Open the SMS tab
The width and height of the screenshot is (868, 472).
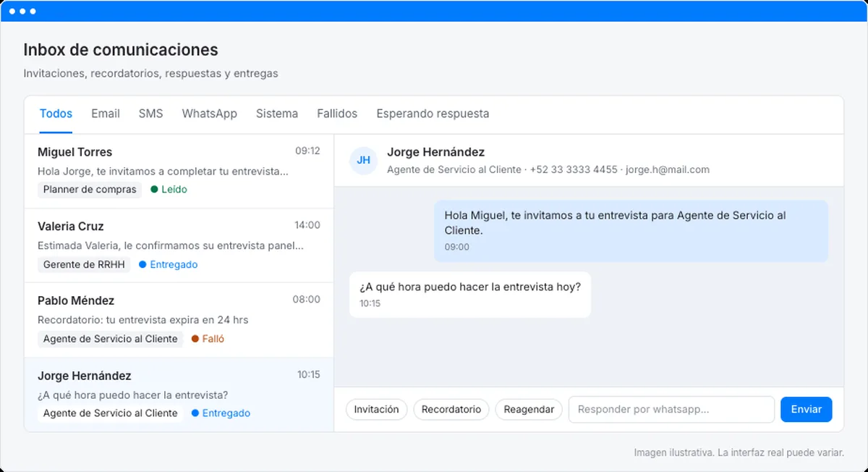[150, 114]
